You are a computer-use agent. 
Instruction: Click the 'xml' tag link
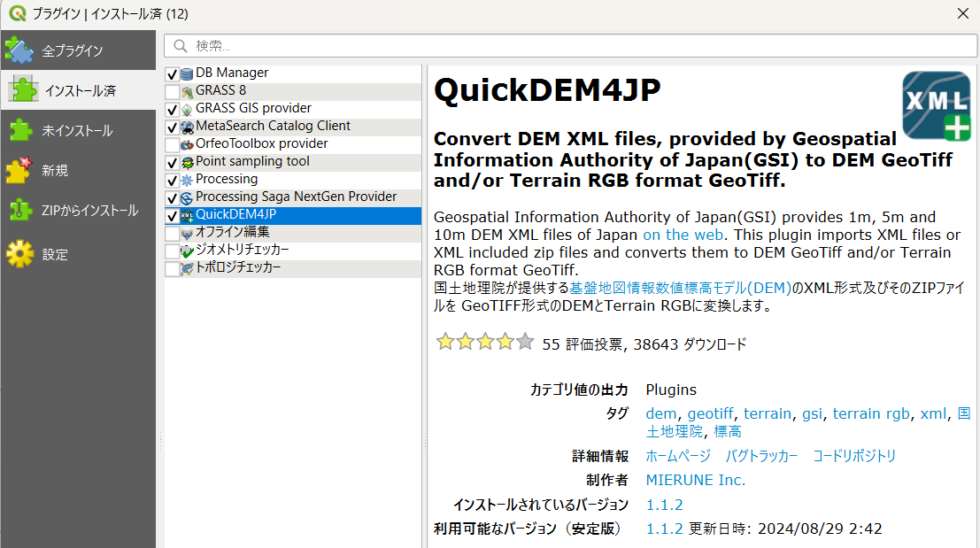(x=933, y=413)
